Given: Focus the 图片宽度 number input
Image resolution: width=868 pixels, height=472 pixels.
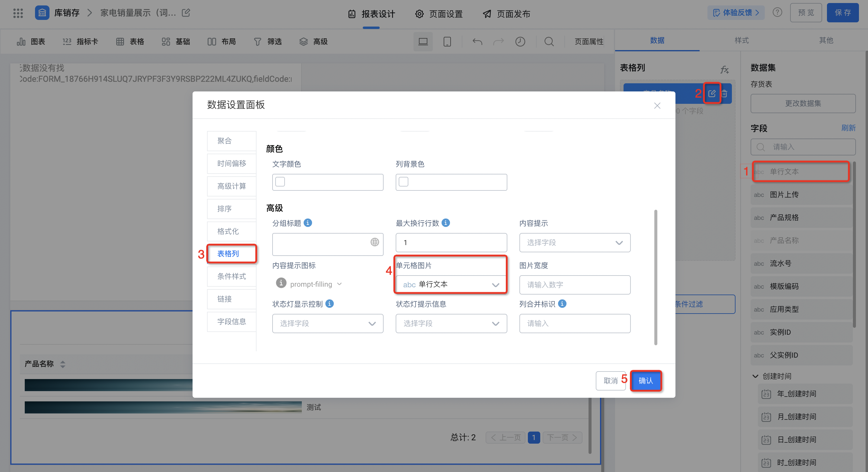Looking at the screenshot, I should point(575,285).
